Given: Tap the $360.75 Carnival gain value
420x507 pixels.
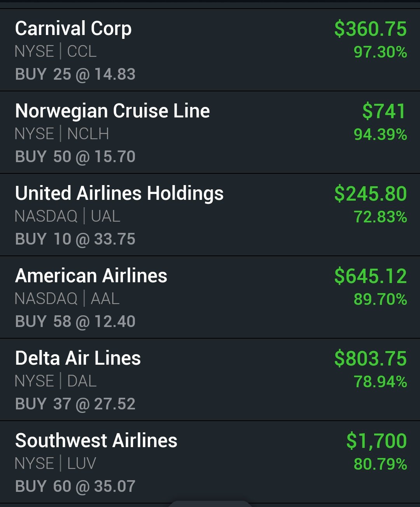Looking at the screenshot, I should [x=371, y=29].
